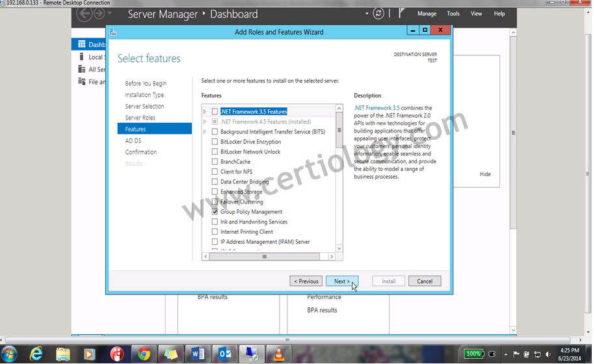Click Hide in the dashboard welcome tile

click(x=485, y=174)
